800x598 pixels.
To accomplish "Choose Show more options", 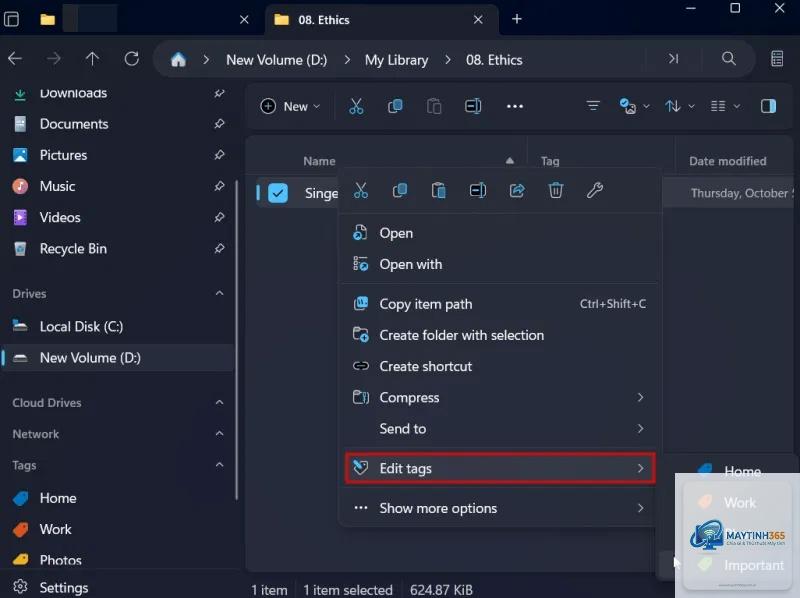I will point(499,508).
